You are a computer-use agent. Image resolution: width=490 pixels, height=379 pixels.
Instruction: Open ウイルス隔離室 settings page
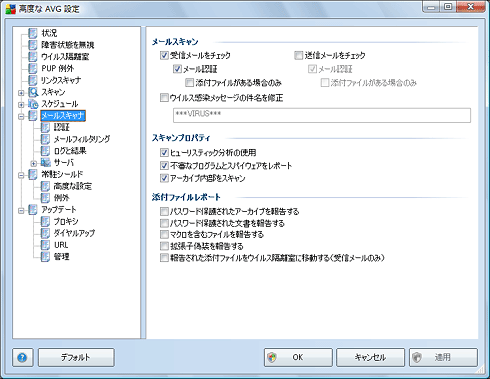65,57
